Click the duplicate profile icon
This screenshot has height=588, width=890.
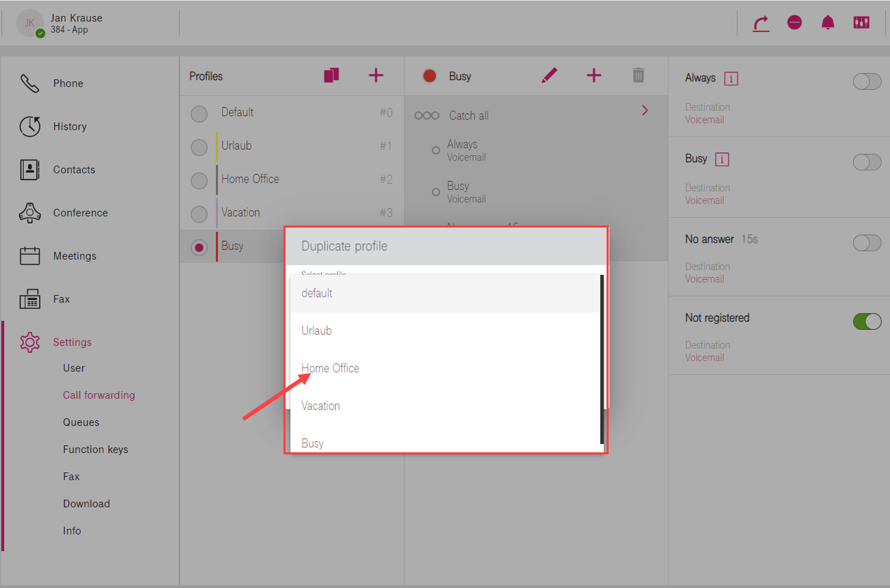click(x=331, y=75)
